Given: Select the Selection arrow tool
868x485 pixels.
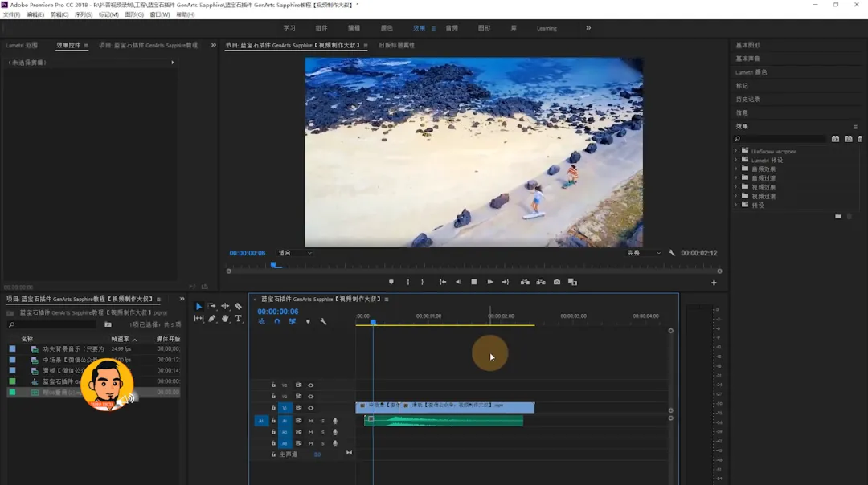Looking at the screenshot, I should pyautogui.click(x=199, y=307).
